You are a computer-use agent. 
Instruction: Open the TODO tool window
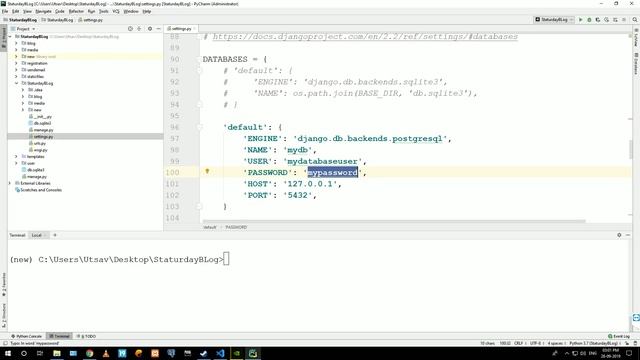(x=87, y=336)
